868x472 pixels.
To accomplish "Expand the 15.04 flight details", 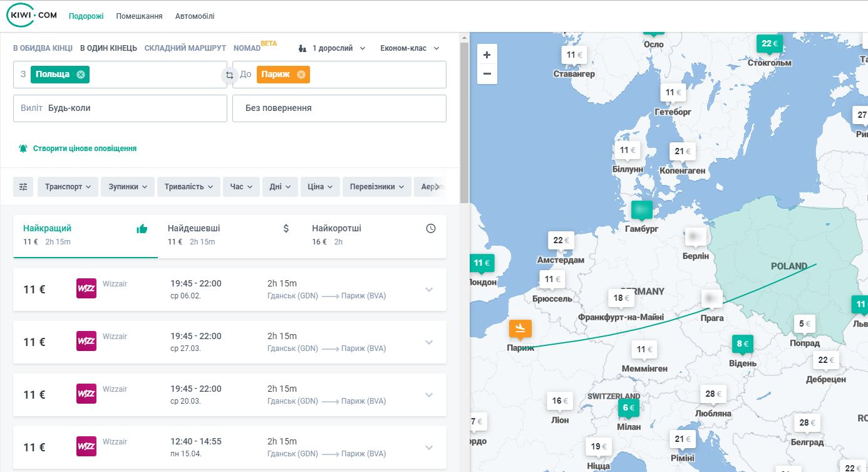I will (429, 448).
